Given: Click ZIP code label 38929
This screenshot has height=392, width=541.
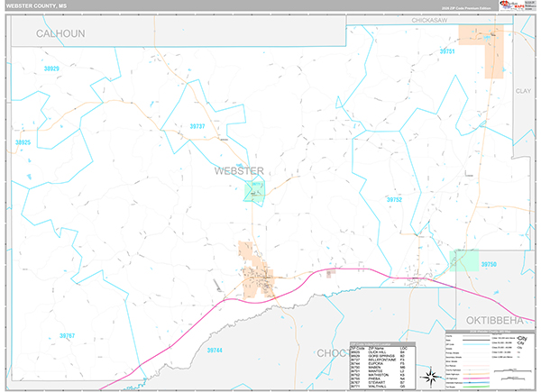Looking at the screenshot, I should point(51,68).
